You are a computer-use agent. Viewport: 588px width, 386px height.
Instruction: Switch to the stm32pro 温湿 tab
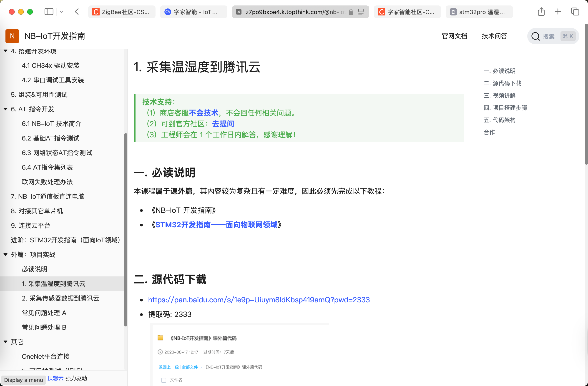pyautogui.click(x=479, y=12)
